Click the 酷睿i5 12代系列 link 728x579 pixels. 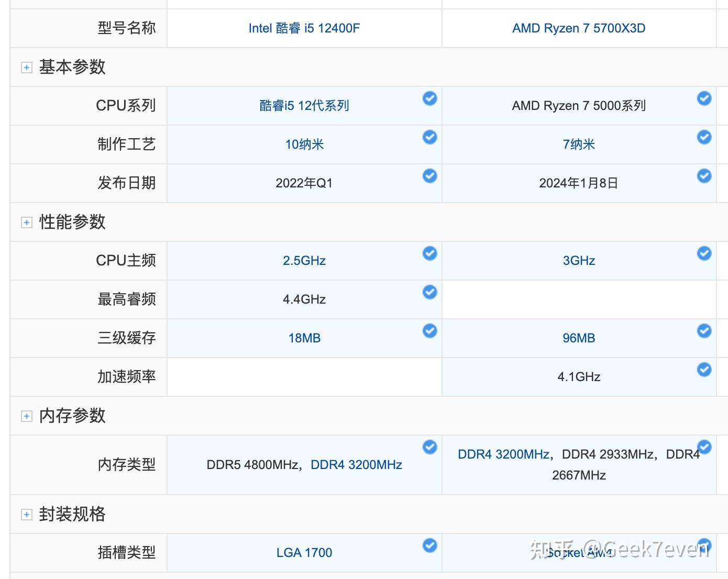click(304, 106)
